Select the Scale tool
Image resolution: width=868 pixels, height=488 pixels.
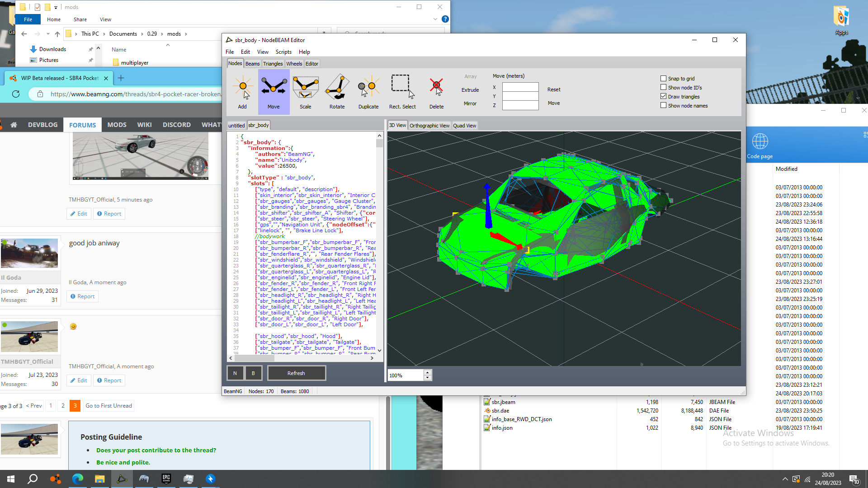click(x=306, y=92)
